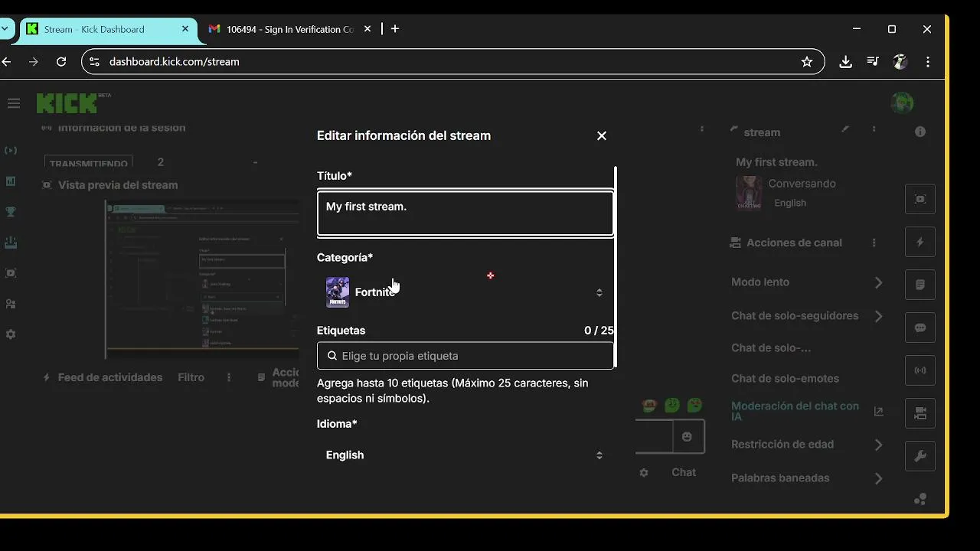980x551 pixels.
Task: Open the Moderación del chat con IA link
Action: (807, 411)
